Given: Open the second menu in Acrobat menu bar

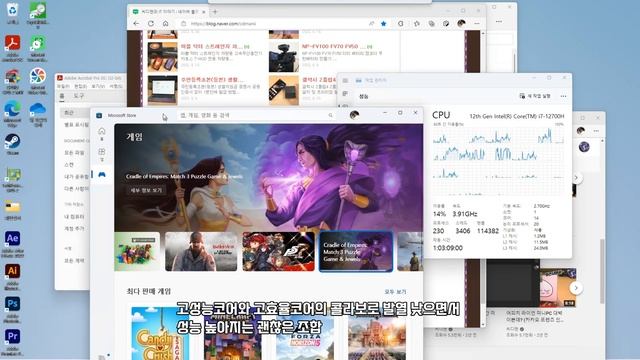Looking at the screenshot, I should click(80, 87).
